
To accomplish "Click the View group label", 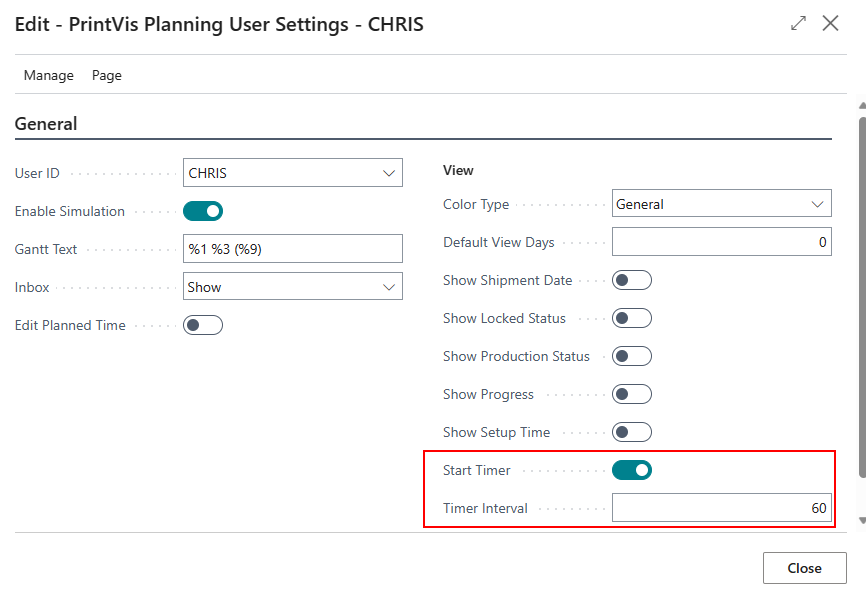I will [458, 170].
